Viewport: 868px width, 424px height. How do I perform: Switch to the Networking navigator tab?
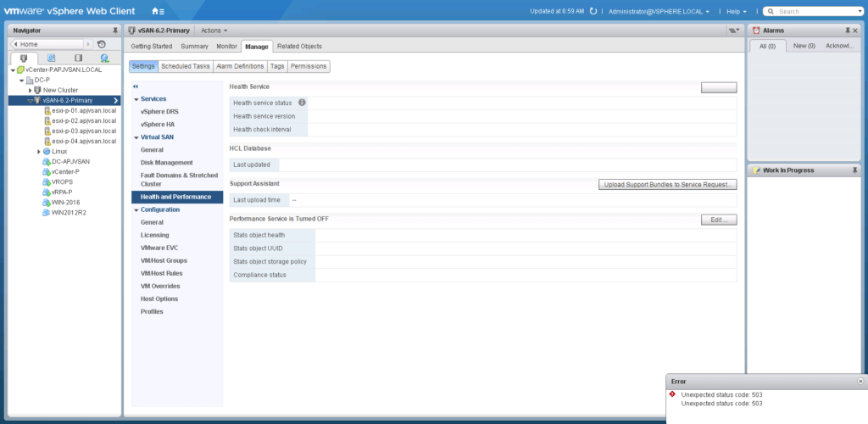(104, 58)
